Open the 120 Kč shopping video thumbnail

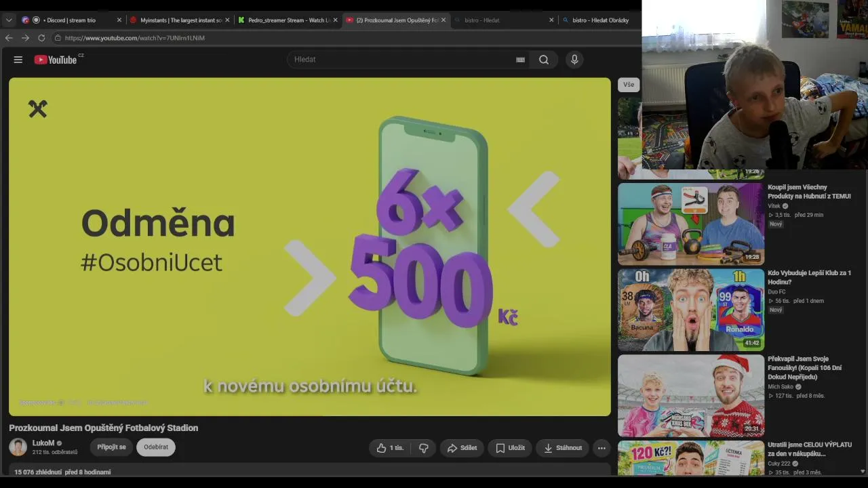point(691,459)
